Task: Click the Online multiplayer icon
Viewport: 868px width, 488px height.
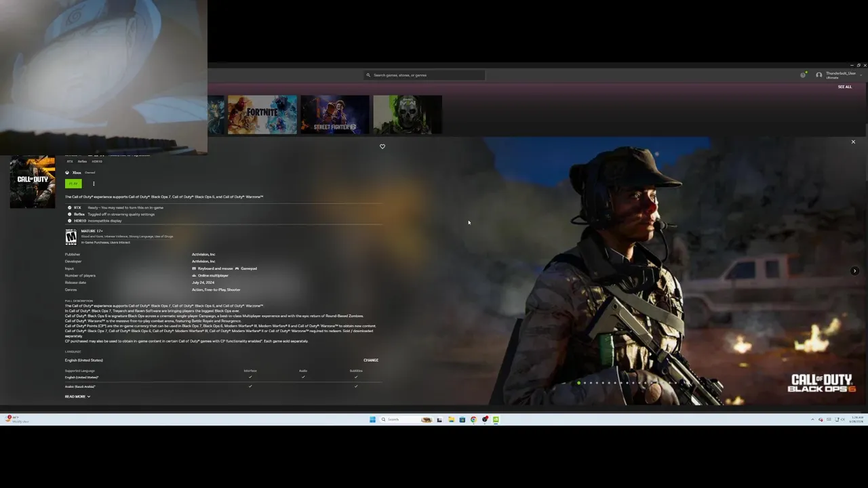Action: pyautogui.click(x=194, y=276)
